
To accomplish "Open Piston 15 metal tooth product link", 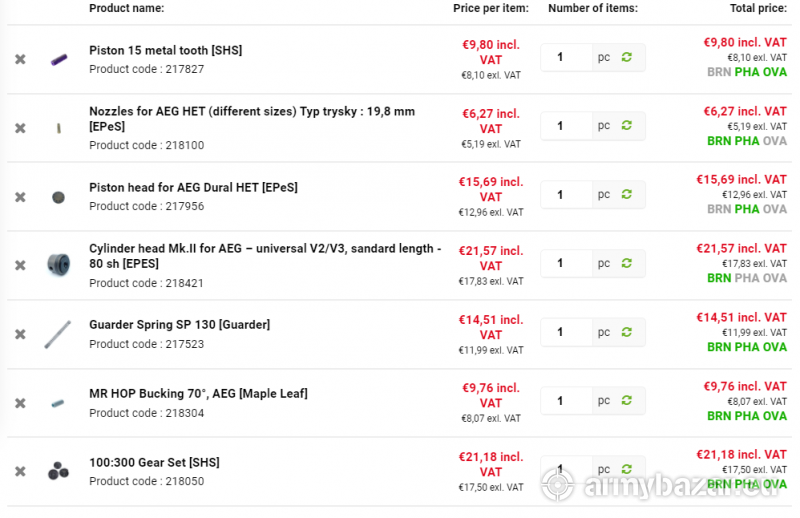I will coord(165,51).
